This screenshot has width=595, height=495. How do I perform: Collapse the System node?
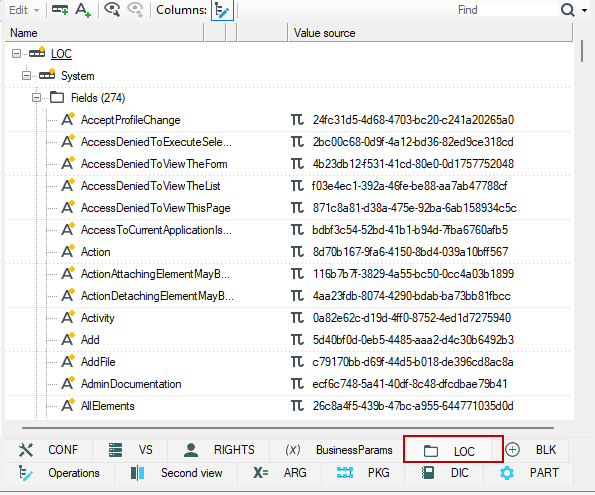[26, 76]
